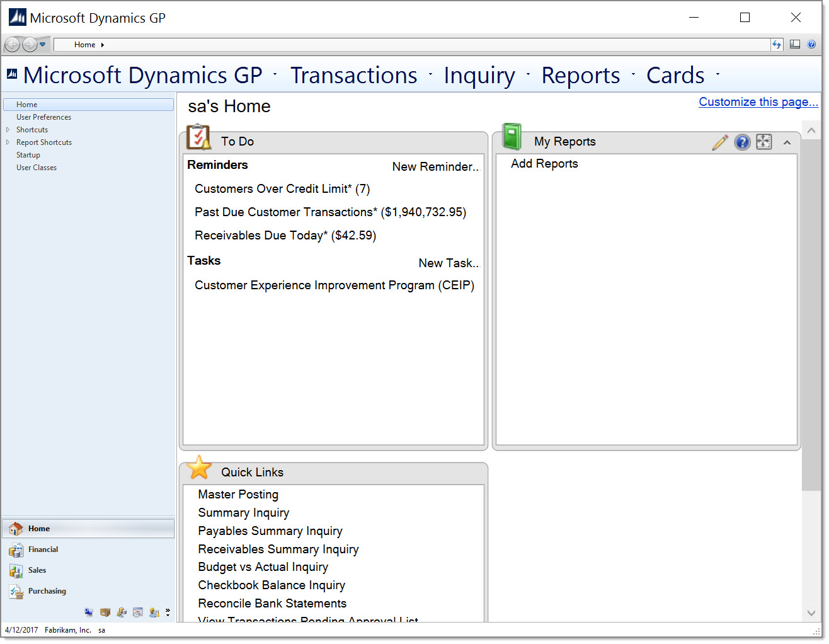
Task: Expand the Shortcuts tree node arrow
Action: pyautogui.click(x=8, y=130)
